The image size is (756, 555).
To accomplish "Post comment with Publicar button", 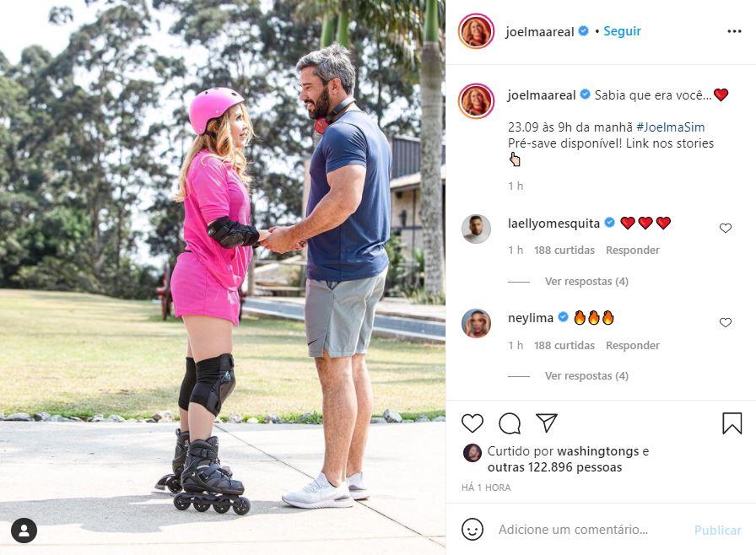I will point(717,530).
